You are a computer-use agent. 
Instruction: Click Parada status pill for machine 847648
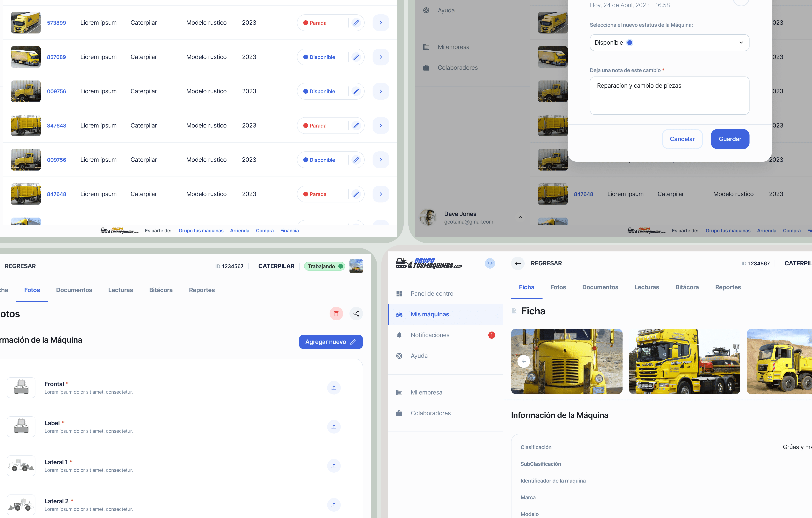point(318,126)
